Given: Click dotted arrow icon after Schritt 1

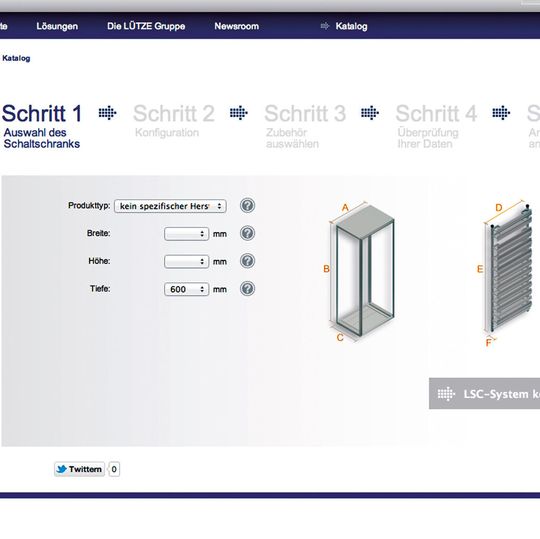Looking at the screenshot, I should point(107,113).
